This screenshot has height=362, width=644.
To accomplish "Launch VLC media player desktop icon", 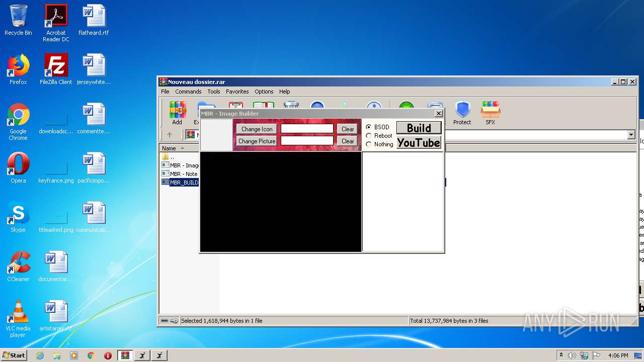I will 18,319.
